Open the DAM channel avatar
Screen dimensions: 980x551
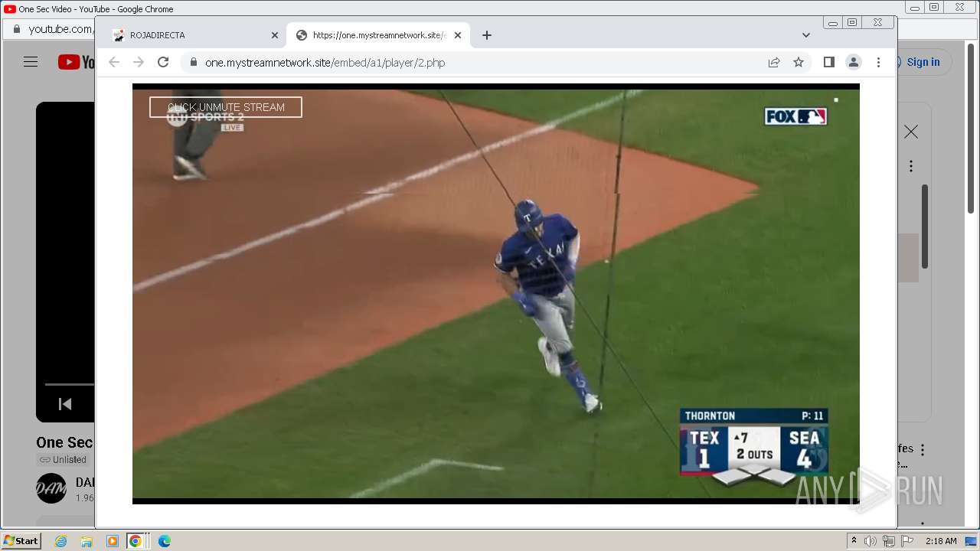(51, 488)
